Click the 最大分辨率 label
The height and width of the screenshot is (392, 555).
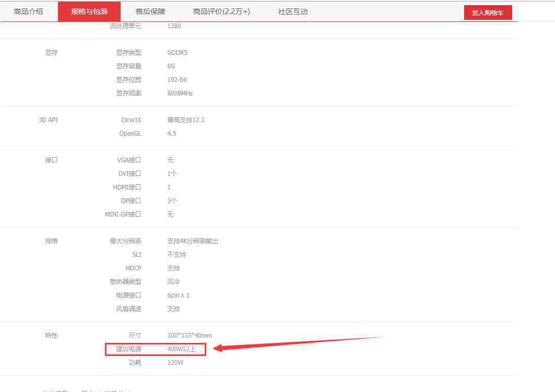[x=125, y=241]
